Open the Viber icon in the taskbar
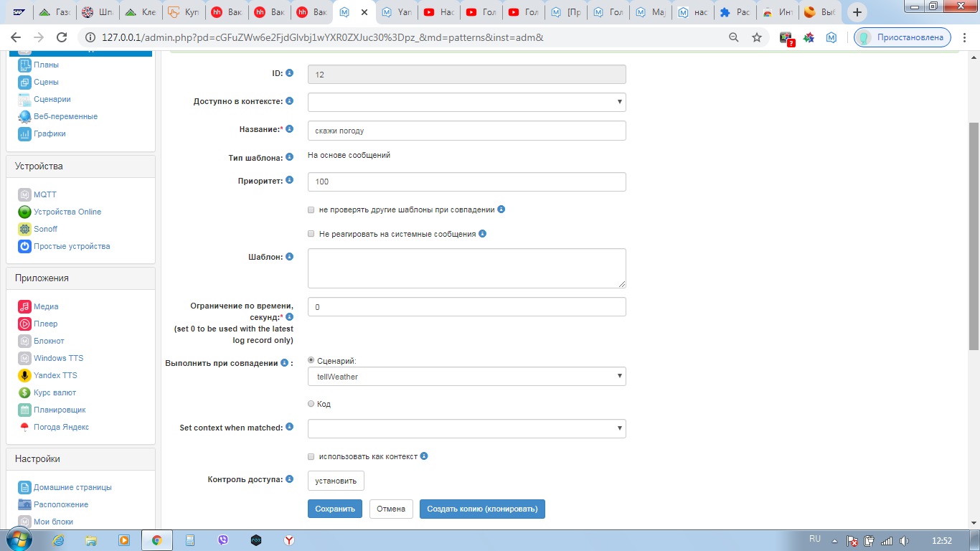980x551 pixels. pos(222,540)
